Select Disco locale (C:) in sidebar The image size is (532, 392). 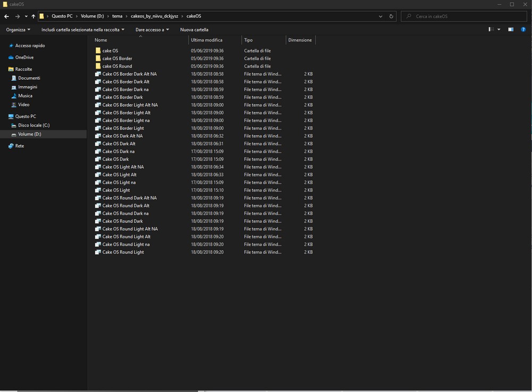point(34,126)
